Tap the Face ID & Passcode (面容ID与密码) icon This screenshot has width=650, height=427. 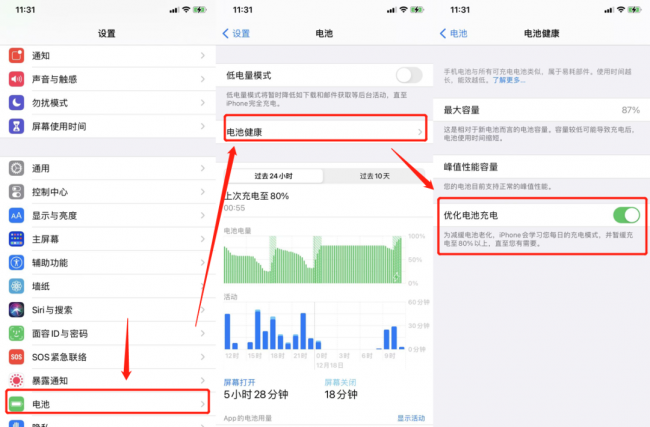click(x=17, y=333)
